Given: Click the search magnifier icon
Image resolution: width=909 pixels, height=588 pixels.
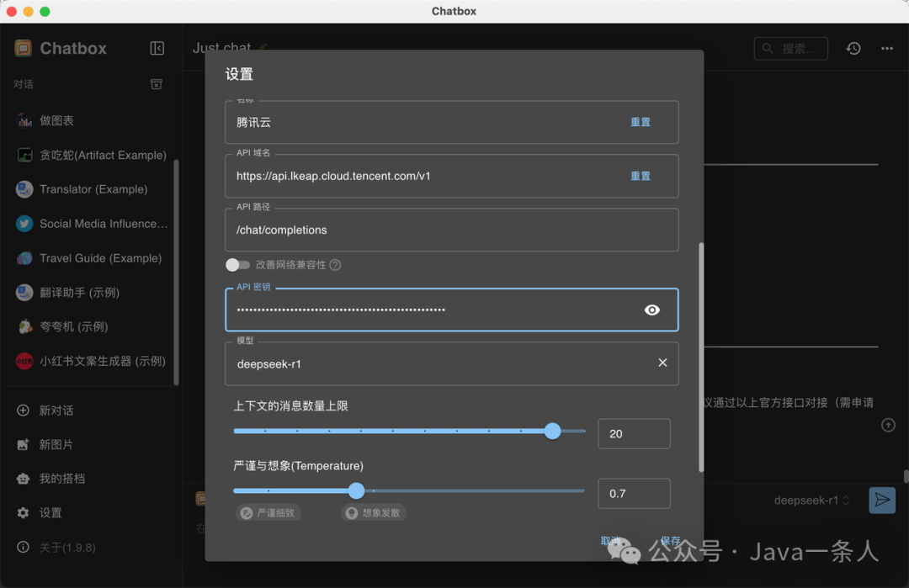Looking at the screenshot, I should (768, 49).
